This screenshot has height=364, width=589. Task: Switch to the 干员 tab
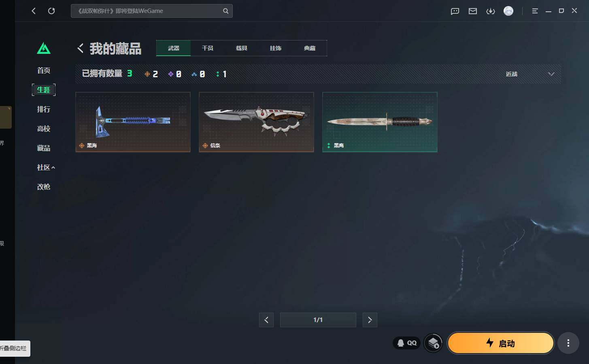tap(208, 48)
